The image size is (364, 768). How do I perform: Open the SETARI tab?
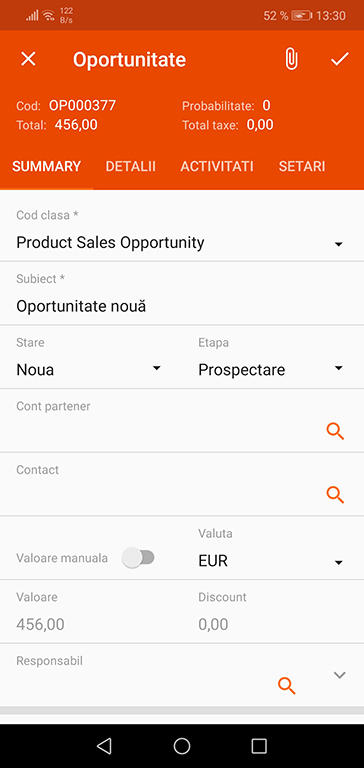(302, 166)
